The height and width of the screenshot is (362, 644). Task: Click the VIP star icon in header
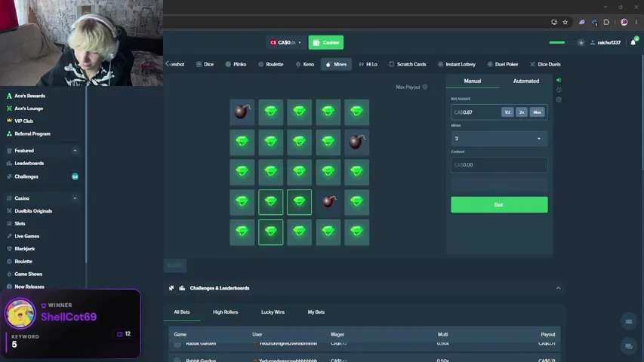pos(581,42)
